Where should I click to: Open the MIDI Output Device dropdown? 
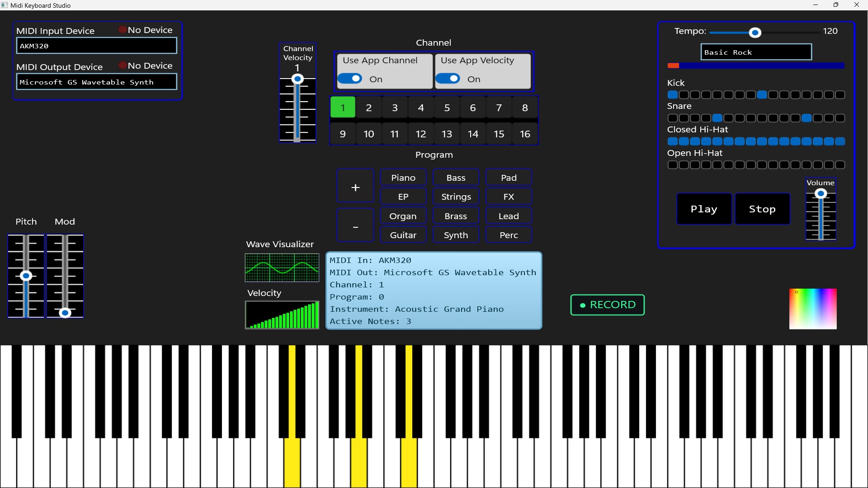[97, 82]
